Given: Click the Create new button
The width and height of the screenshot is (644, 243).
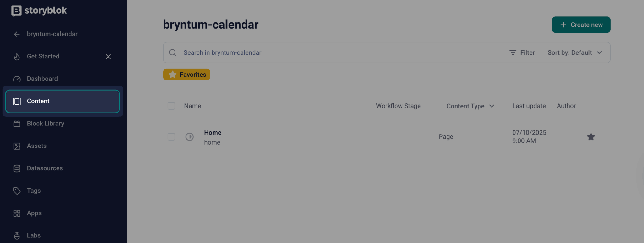Looking at the screenshot, I should [x=581, y=25].
